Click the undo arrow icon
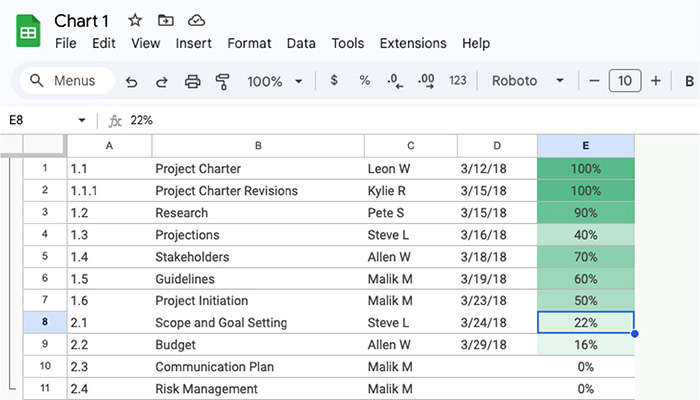The height and width of the screenshot is (400, 700). 131,82
